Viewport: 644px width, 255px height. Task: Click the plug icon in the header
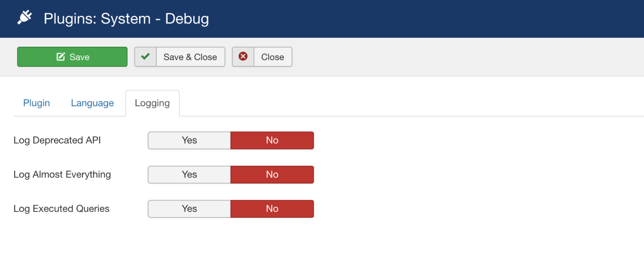[25, 18]
